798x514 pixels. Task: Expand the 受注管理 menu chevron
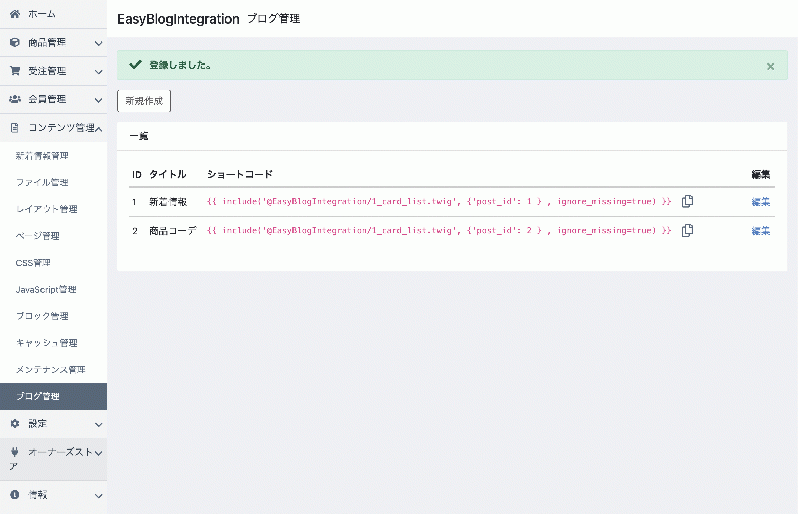pos(98,71)
